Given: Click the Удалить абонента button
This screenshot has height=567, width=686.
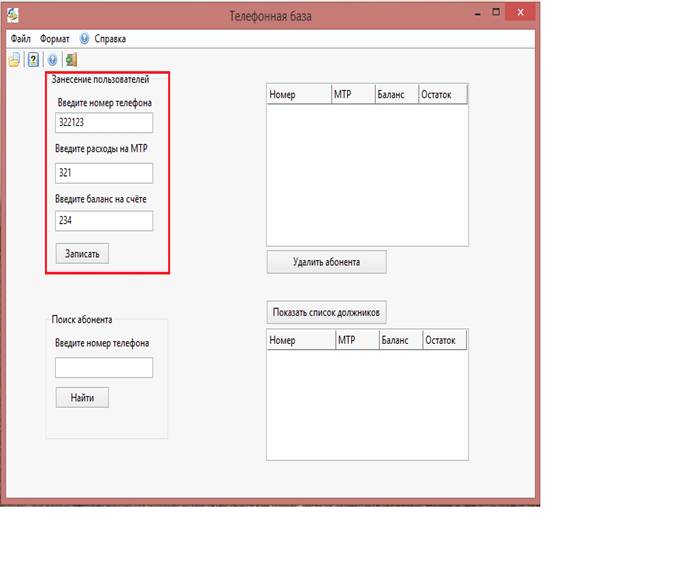Looking at the screenshot, I should tap(326, 262).
